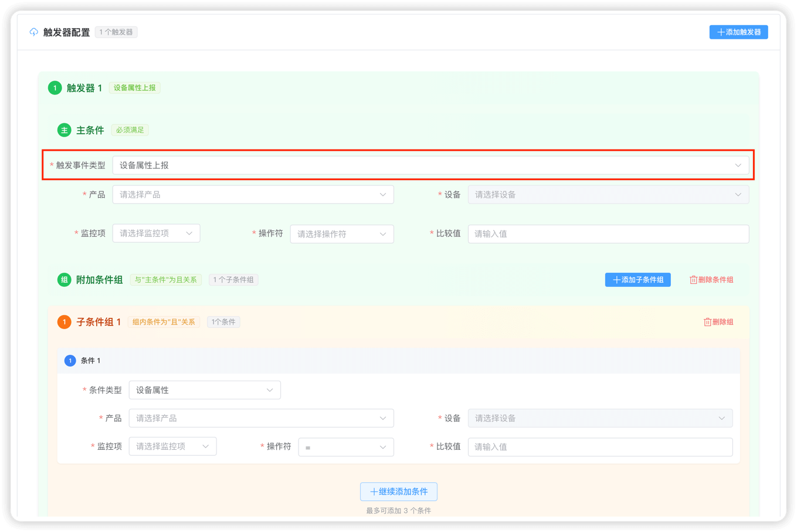Click 添加触发器 button at top right

point(738,32)
